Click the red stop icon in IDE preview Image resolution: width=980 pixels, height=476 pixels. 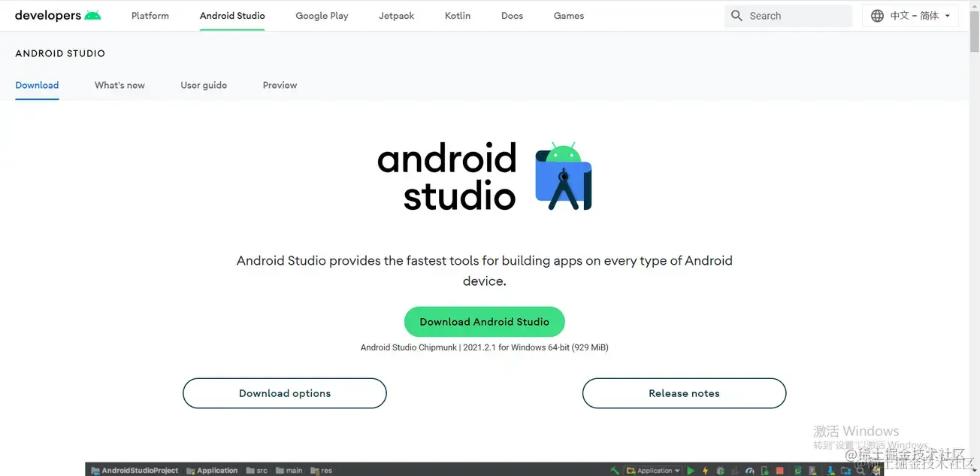click(x=779, y=471)
